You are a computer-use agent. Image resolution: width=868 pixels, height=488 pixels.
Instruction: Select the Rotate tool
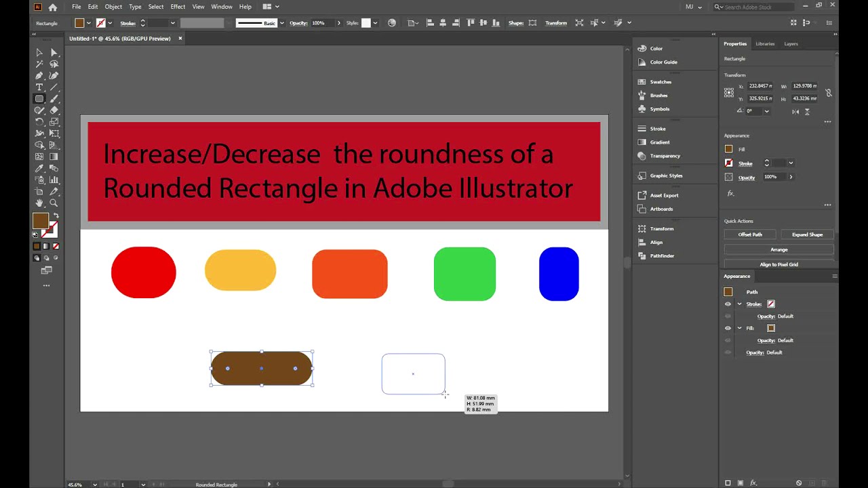click(x=39, y=122)
